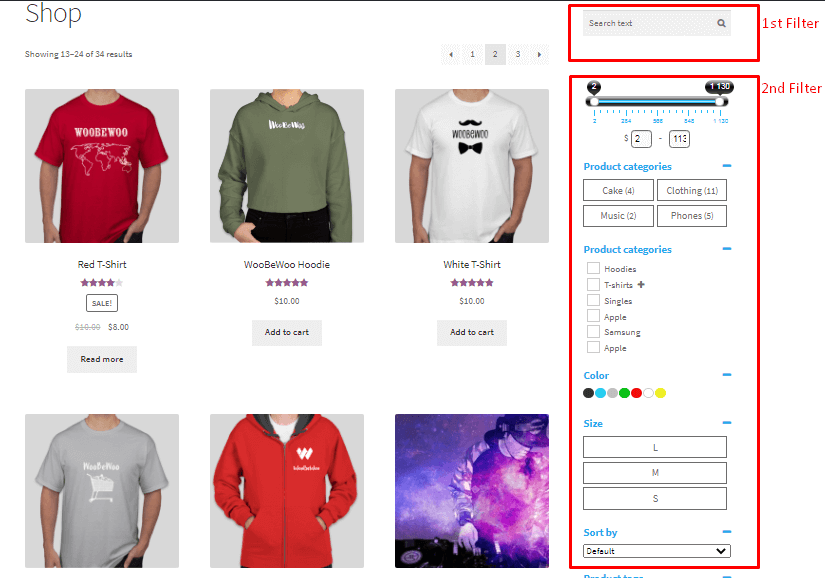This screenshot has height=578, width=825.
Task: Open the WooBeWoo Hoodie product title
Action: pyautogui.click(x=287, y=265)
